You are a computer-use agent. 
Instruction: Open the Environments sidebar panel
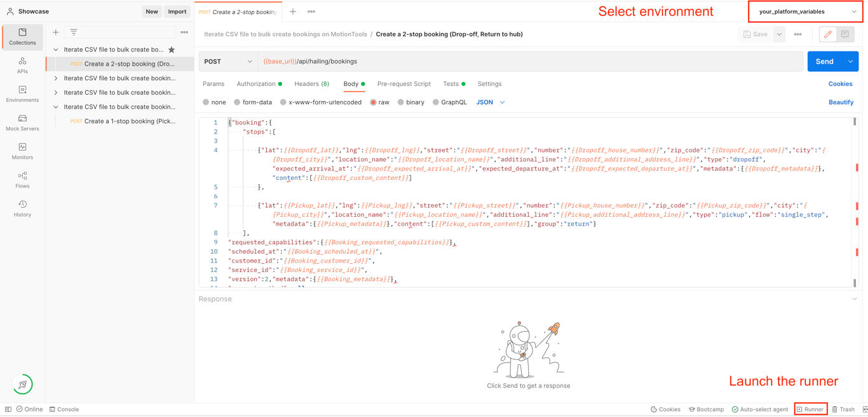22,94
